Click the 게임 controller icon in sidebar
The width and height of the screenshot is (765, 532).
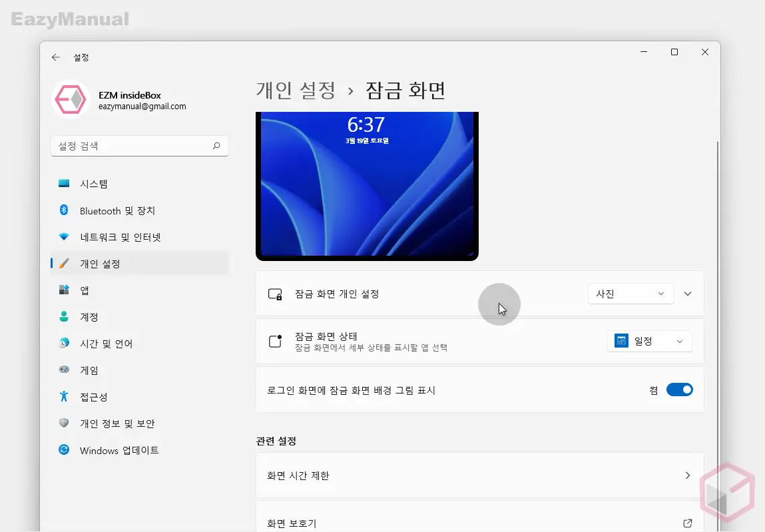point(64,370)
